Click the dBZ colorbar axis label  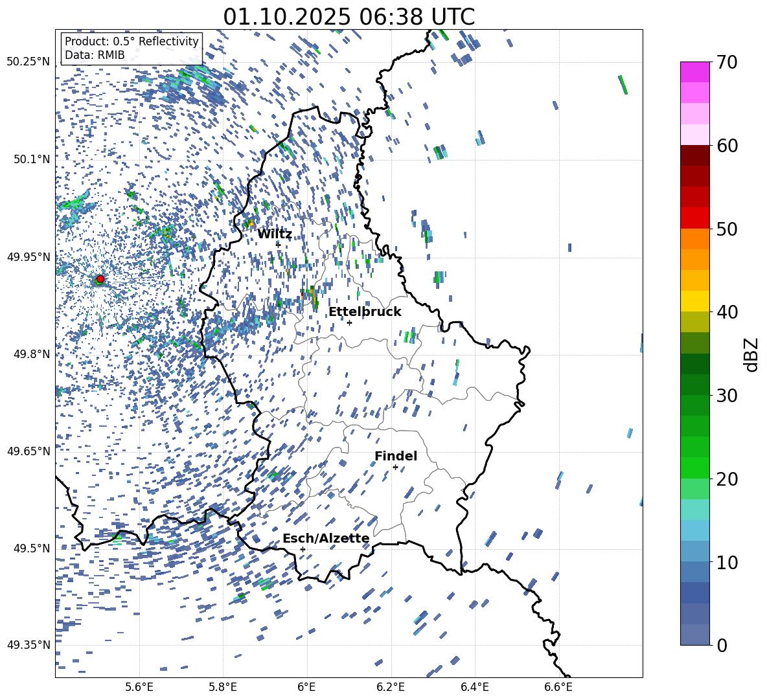pyautogui.click(x=752, y=354)
